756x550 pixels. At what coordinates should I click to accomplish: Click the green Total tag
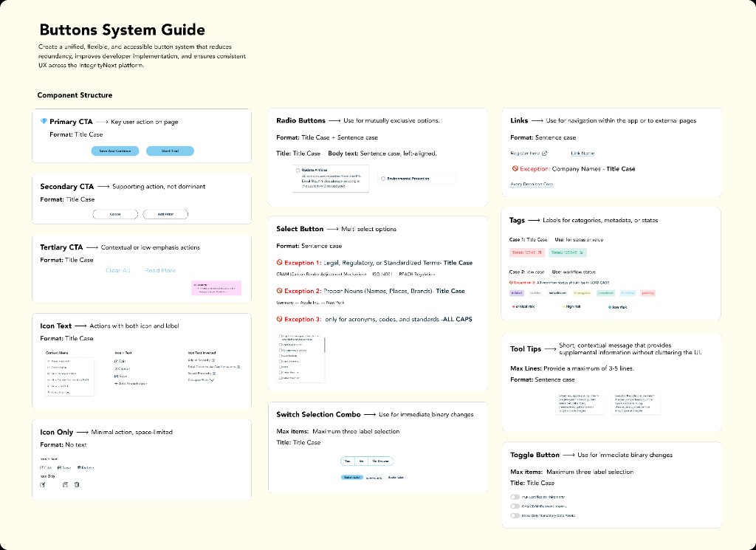[568, 252]
